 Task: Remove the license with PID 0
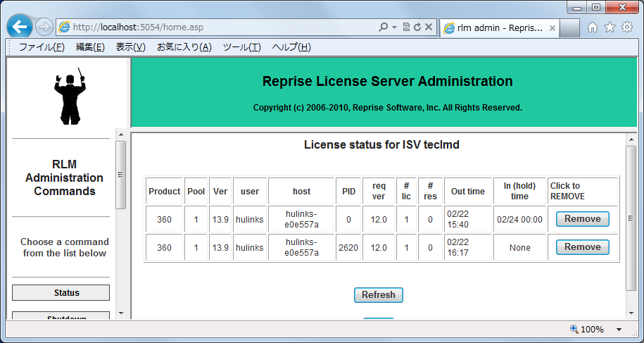point(582,219)
